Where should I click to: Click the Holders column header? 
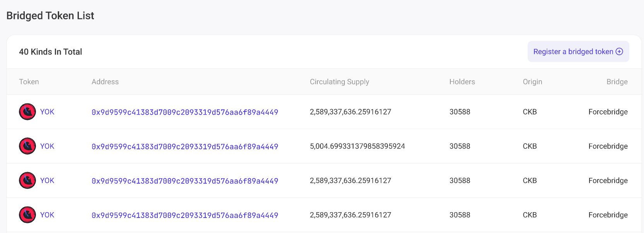click(x=462, y=81)
